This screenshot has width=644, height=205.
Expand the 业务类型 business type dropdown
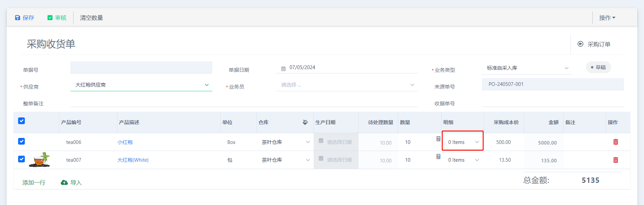(527, 68)
